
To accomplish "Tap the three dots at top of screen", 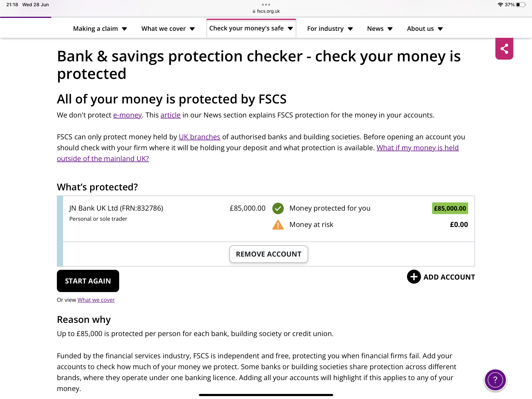I will pos(266,4).
